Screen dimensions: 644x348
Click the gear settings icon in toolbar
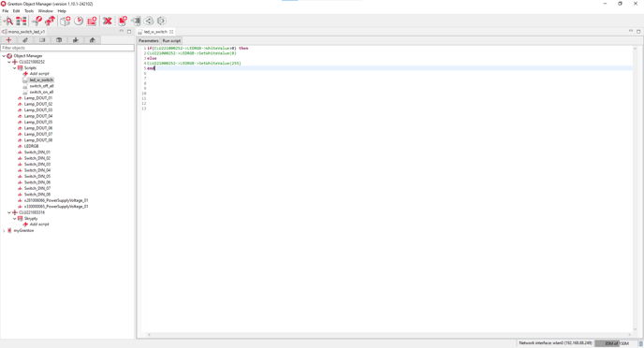[161, 21]
